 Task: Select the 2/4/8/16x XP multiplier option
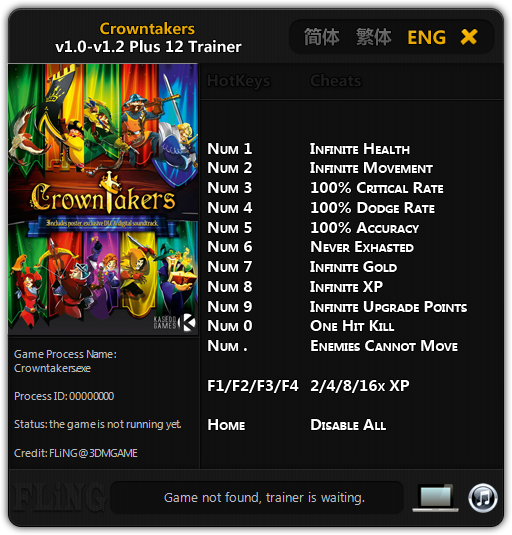point(360,386)
